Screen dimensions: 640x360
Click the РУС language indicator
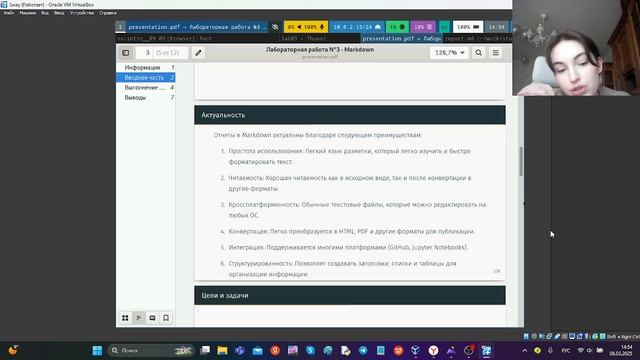[566, 351]
